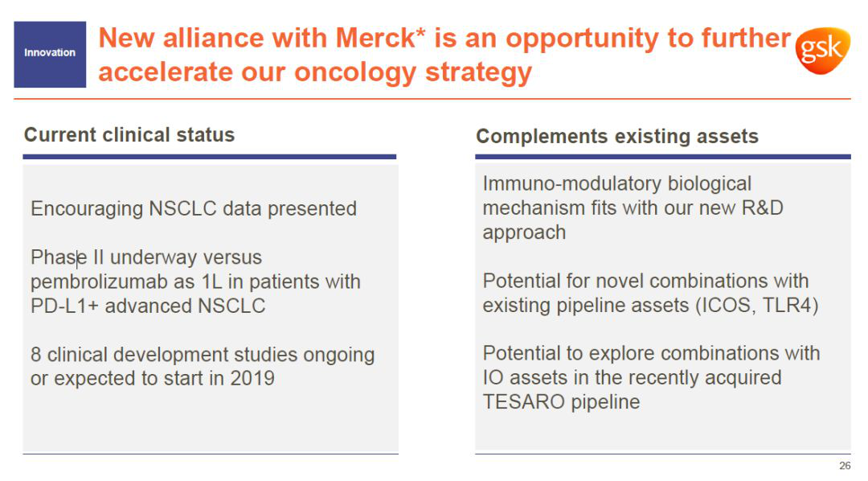Click 'mechanism fits with our new R&D'

pos(633,208)
